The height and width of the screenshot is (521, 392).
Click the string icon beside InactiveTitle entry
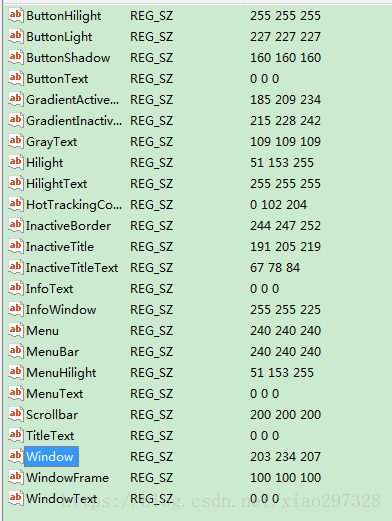point(16,246)
